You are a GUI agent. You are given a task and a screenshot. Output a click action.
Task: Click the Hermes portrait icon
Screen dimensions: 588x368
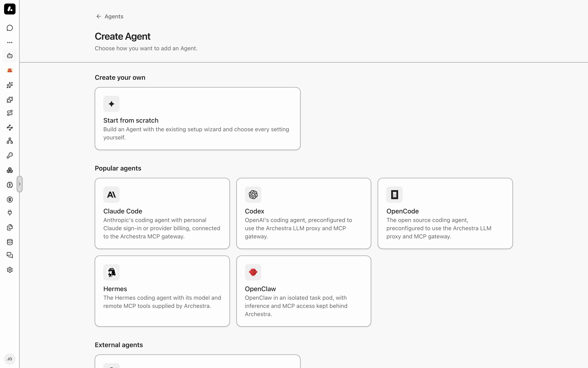111,272
